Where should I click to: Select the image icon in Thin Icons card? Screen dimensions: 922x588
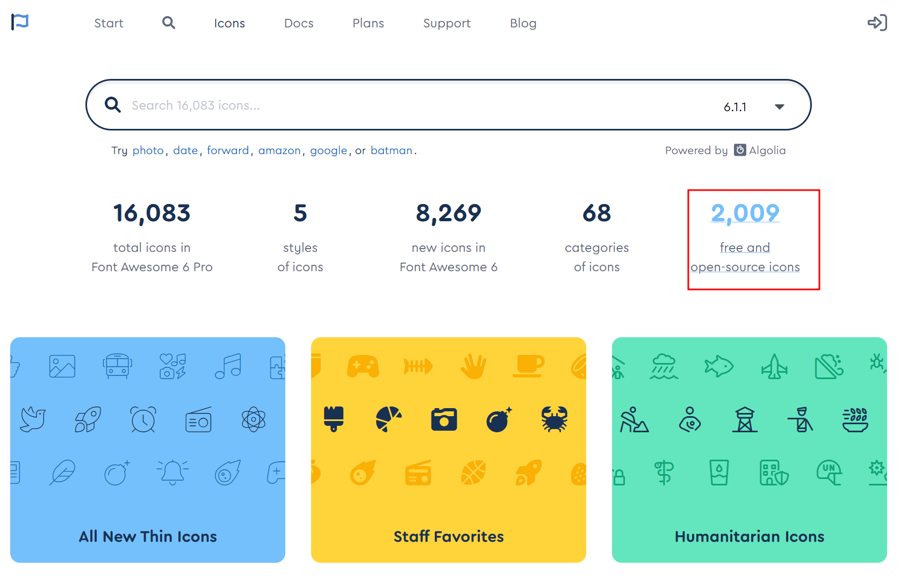pos(62,366)
